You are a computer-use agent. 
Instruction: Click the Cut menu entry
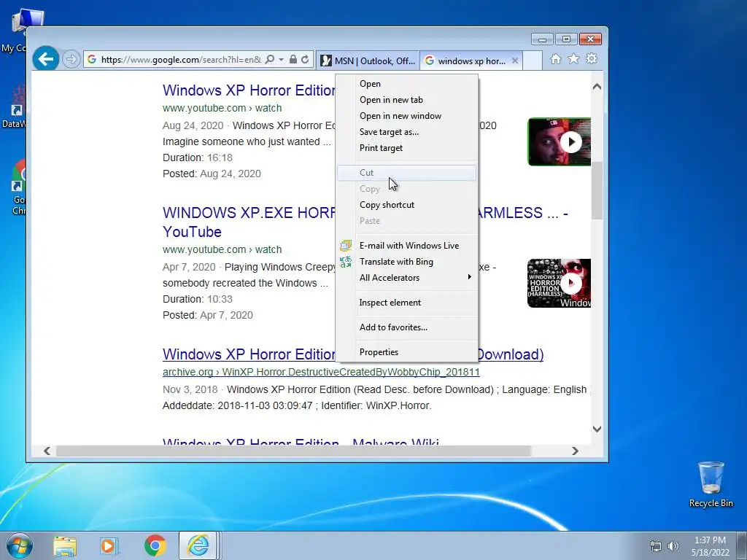pyautogui.click(x=406, y=173)
